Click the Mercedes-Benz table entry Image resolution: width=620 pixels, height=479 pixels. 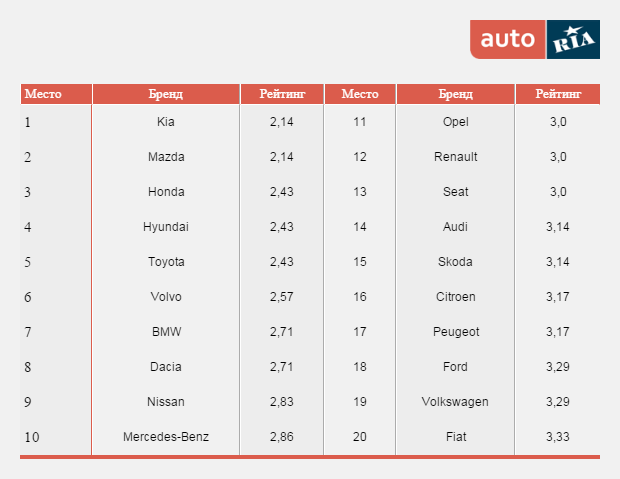click(166, 437)
